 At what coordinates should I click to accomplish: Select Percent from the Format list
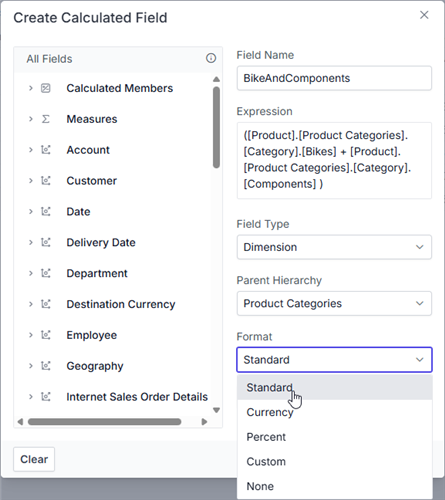(x=335, y=437)
